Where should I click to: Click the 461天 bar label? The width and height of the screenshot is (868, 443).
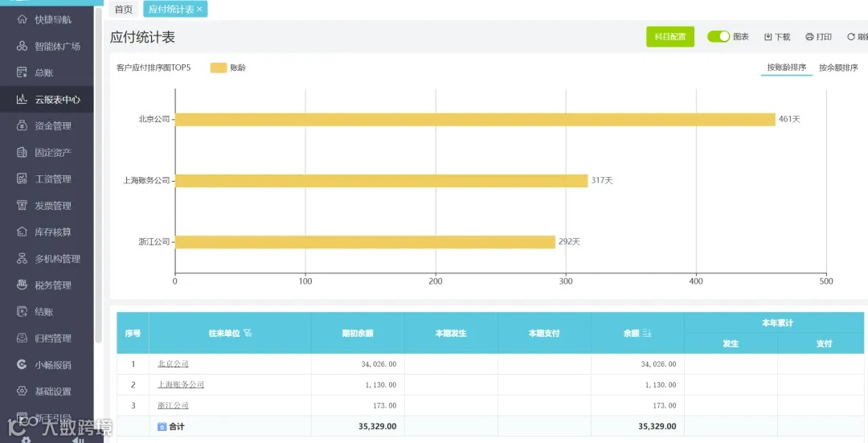click(x=789, y=119)
